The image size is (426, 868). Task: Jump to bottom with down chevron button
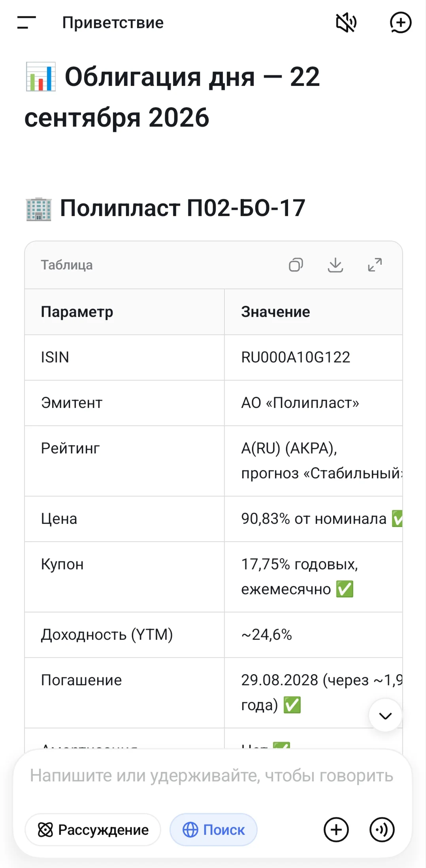(x=385, y=715)
